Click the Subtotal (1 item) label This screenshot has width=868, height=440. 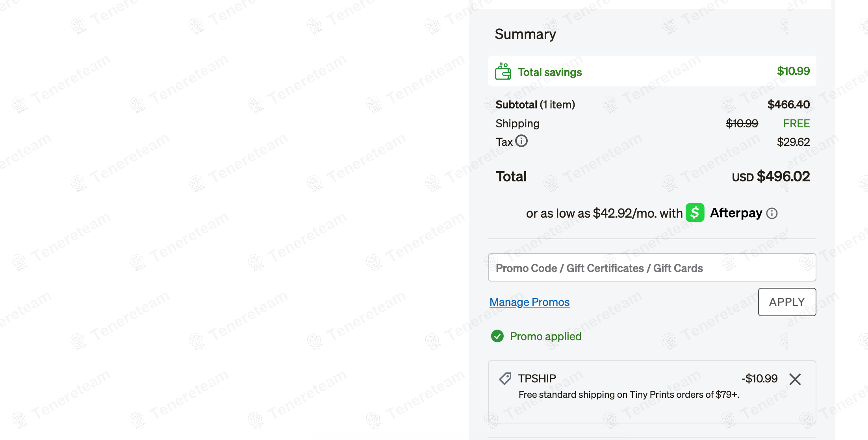[x=535, y=104]
